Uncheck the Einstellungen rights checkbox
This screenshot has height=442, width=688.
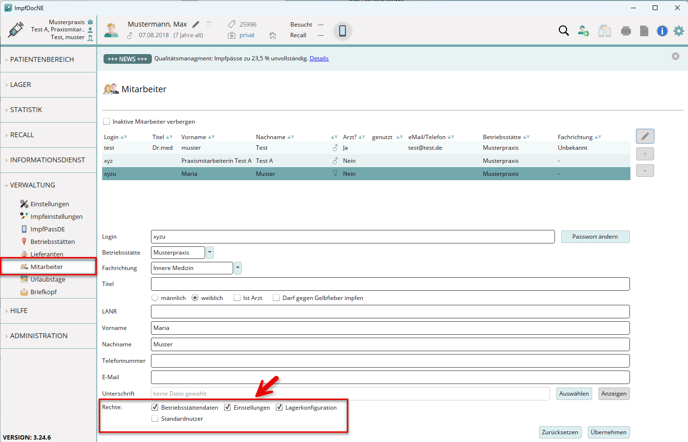[227, 407]
